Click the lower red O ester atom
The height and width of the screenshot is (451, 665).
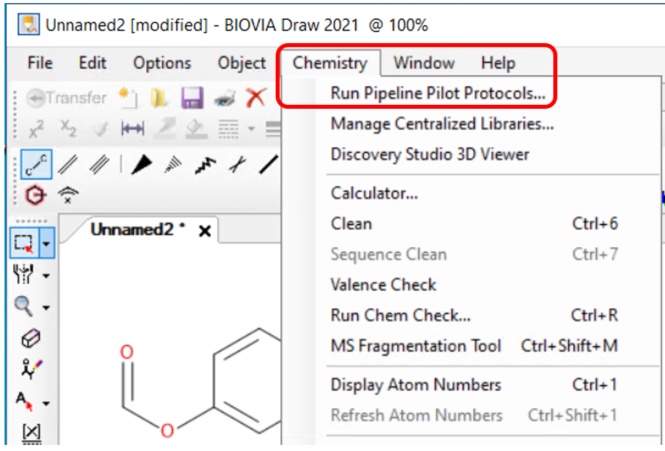coord(167,430)
